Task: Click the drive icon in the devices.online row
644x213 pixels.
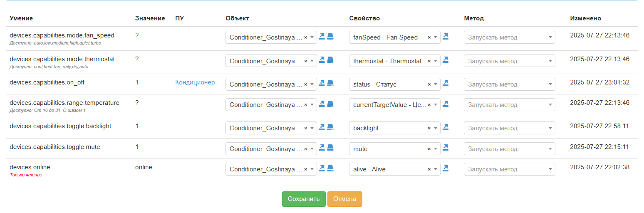Action: [330, 168]
